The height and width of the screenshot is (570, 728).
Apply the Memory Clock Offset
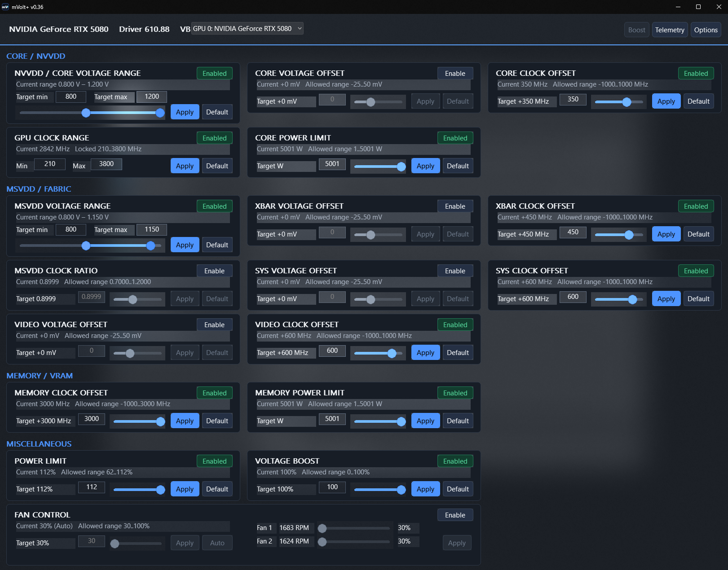pyautogui.click(x=185, y=421)
